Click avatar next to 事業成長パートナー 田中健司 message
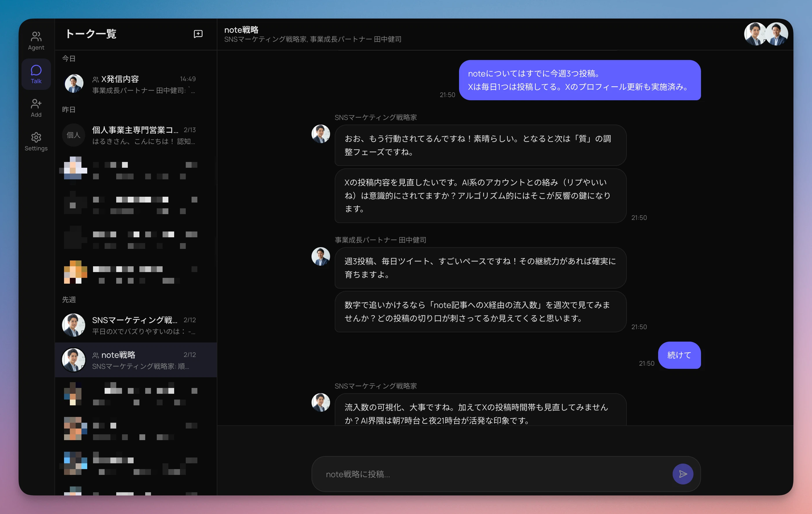Screen dimensions: 812x514 320,256
